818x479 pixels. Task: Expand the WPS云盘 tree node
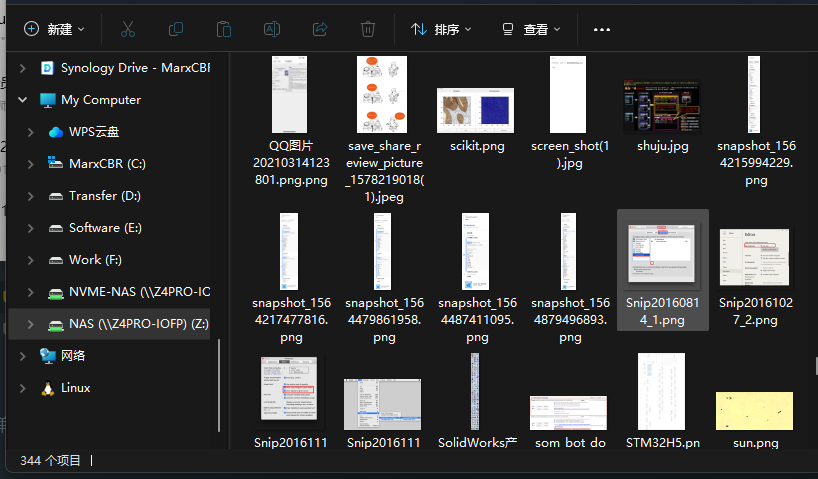point(31,132)
